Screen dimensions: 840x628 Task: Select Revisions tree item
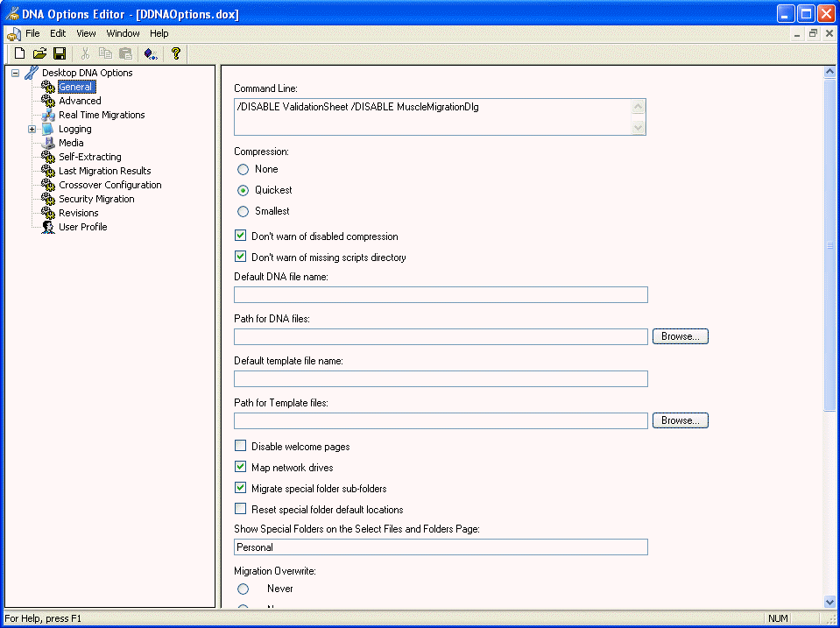(79, 213)
